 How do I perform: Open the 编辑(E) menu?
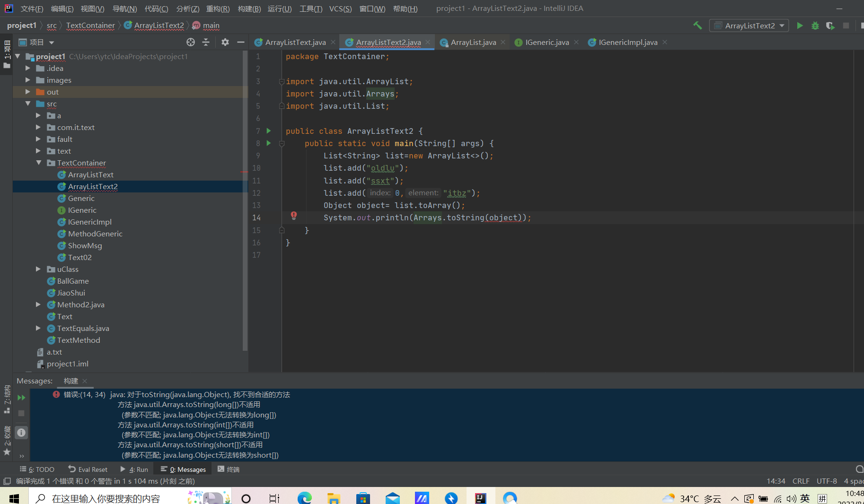tap(62, 9)
